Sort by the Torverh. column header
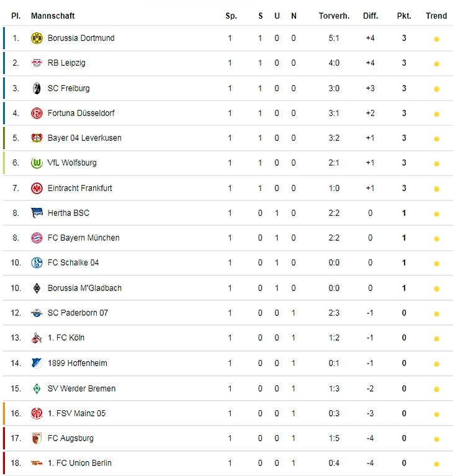This screenshot has width=453, height=476. click(x=334, y=16)
